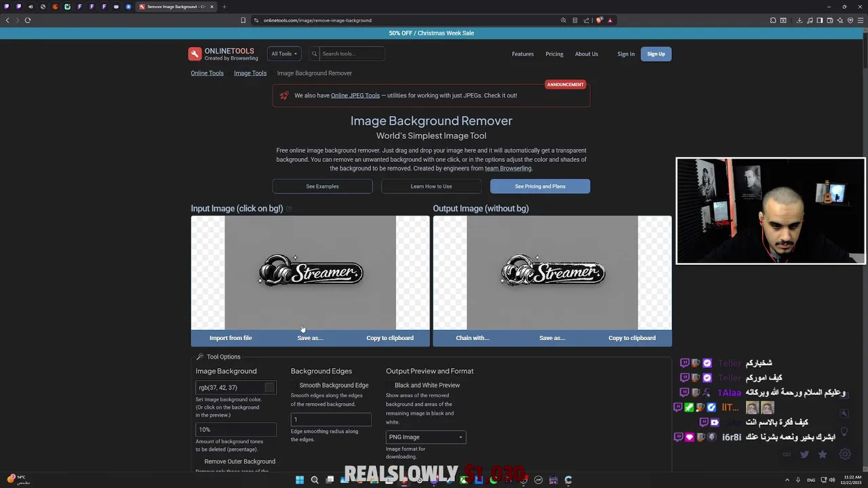This screenshot has height=488, width=868.
Task: Open Brave Shields lion icon
Action: click(x=599, y=20)
